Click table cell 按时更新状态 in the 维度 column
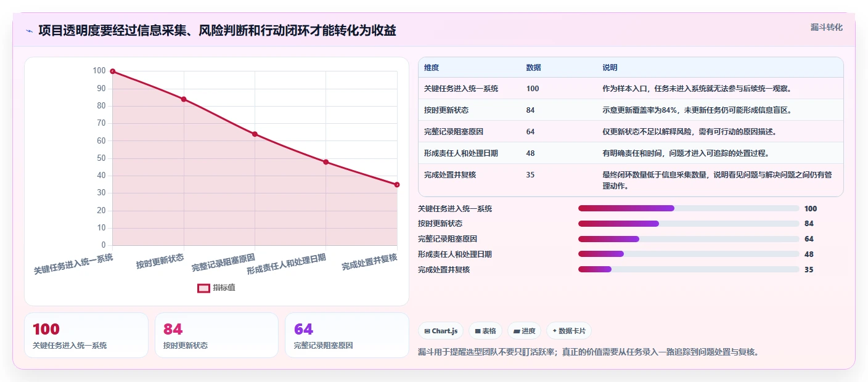The image size is (868, 382). point(446,110)
